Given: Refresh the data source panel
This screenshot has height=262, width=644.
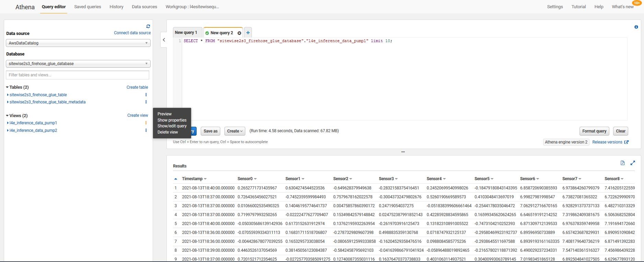Looking at the screenshot, I should pos(148,26).
